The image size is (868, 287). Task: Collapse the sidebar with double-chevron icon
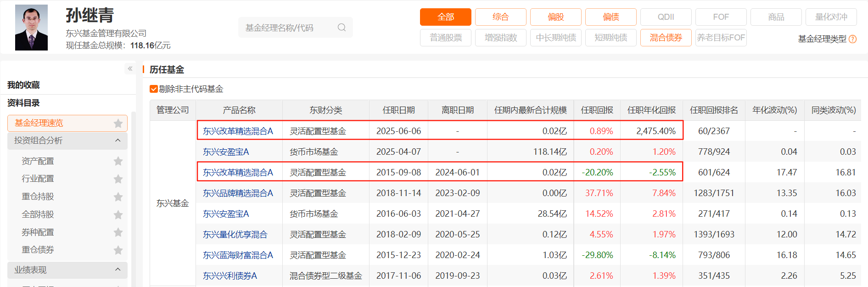[x=130, y=69]
